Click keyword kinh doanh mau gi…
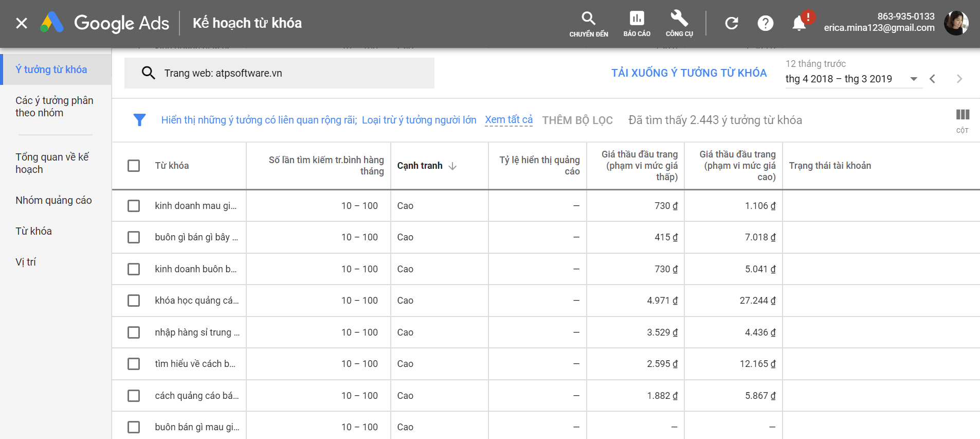The width and height of the screenshot is (980, 439). [196, 206]
